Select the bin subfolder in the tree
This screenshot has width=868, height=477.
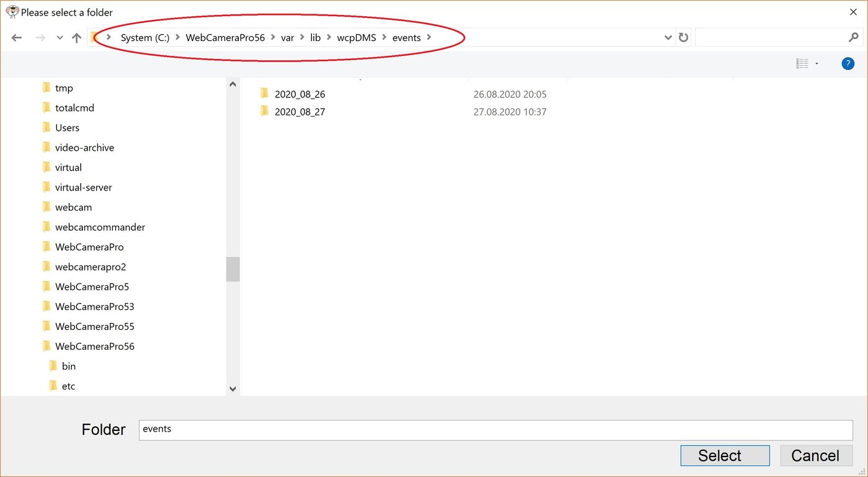click(69, 366)
